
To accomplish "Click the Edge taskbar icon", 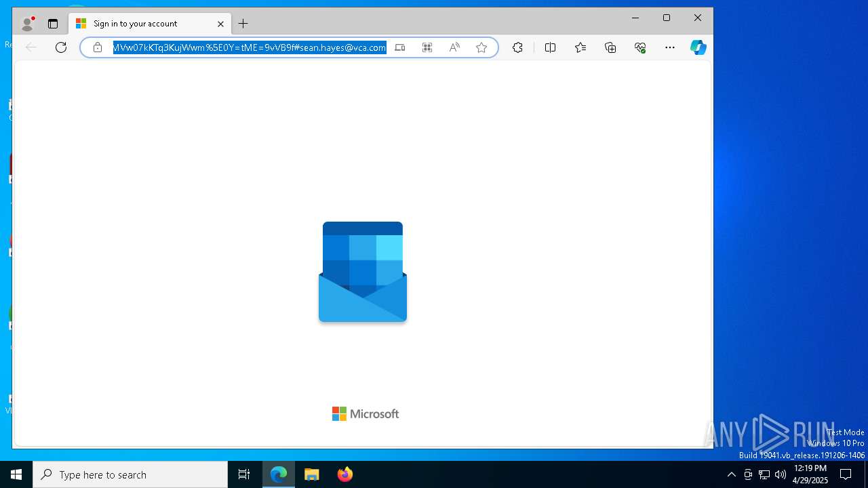I will pyautogui.click(x=279, y=474).
